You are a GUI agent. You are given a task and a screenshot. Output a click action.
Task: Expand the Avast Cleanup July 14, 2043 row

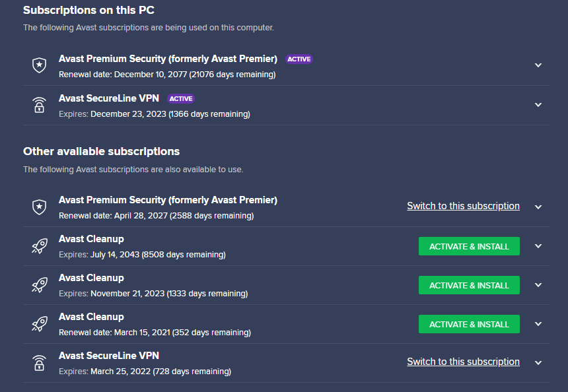(538, 246)
